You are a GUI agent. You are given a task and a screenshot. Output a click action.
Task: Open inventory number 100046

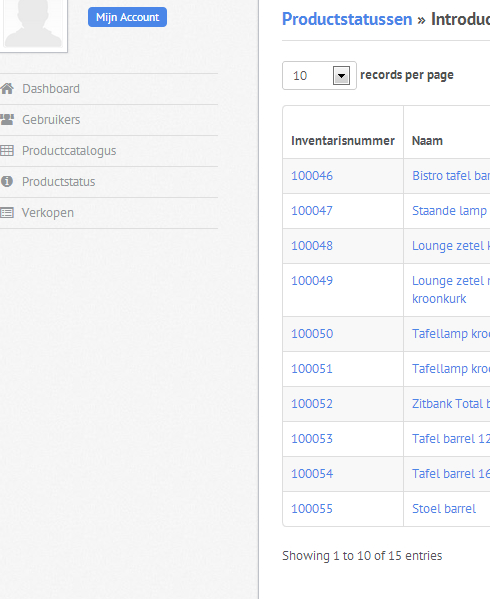click(312, 176)
